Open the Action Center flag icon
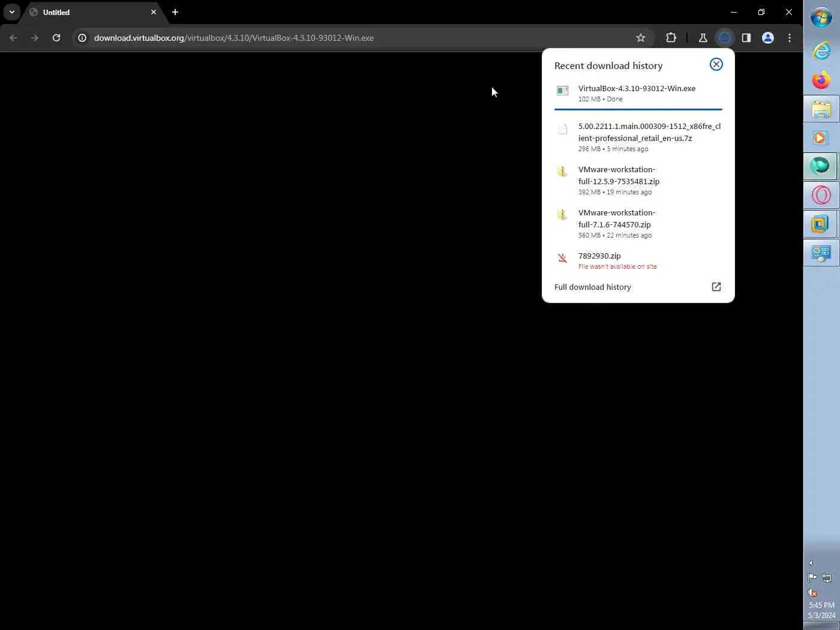Image resolution: width=840 pixels, height=630 pixels. [812, 578]
